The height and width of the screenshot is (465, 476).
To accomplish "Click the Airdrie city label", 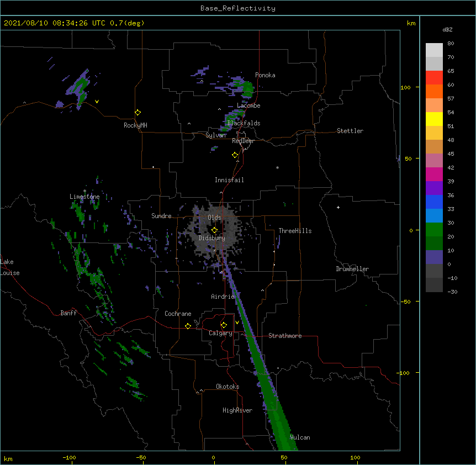I will (x=223, y=297).
